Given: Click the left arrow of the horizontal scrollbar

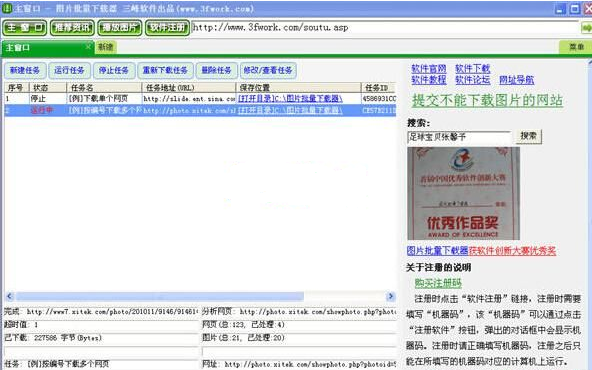Looking at the screenshot, I should [9, 296].
